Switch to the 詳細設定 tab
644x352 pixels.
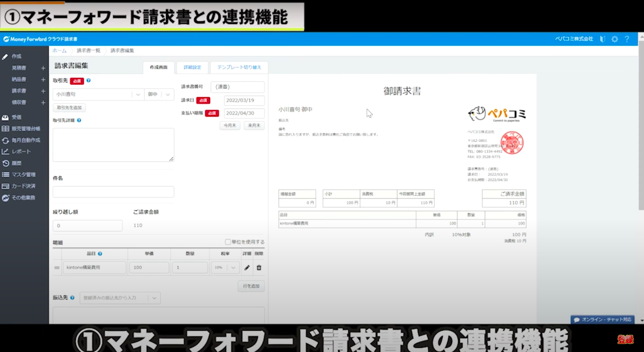[192, 67]
